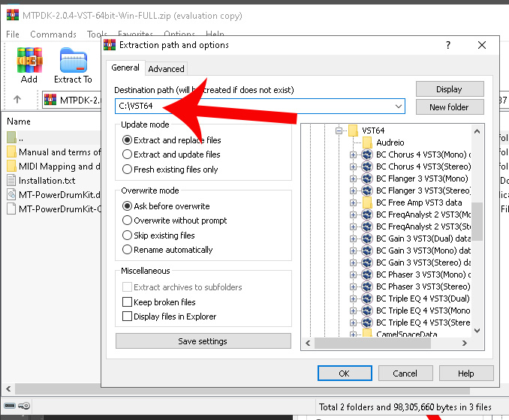Select MT-PowerDrumKit-C file in archive list
This screenshot has width=509, height=420.
pos(54,208)
